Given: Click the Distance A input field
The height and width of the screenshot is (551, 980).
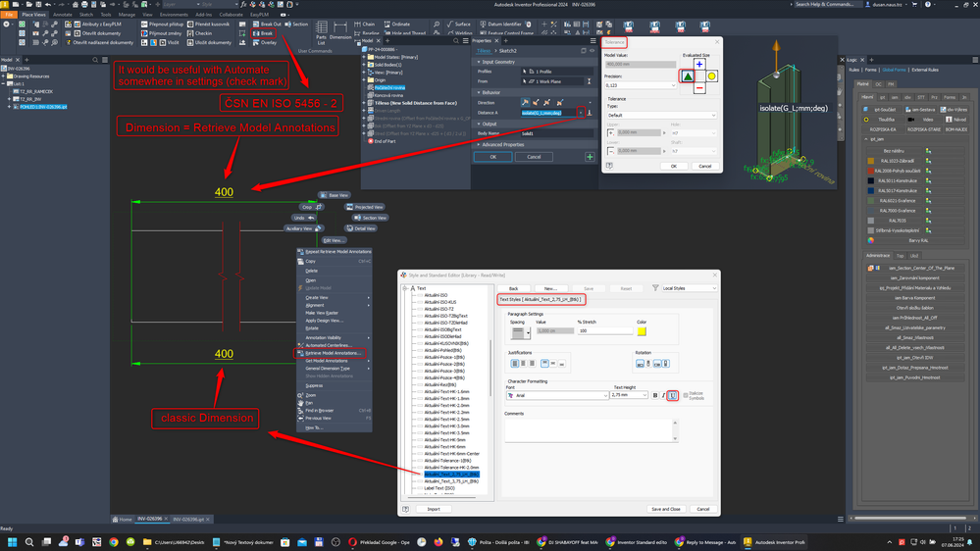Looking at the screenshot, I should coord(549,113).
